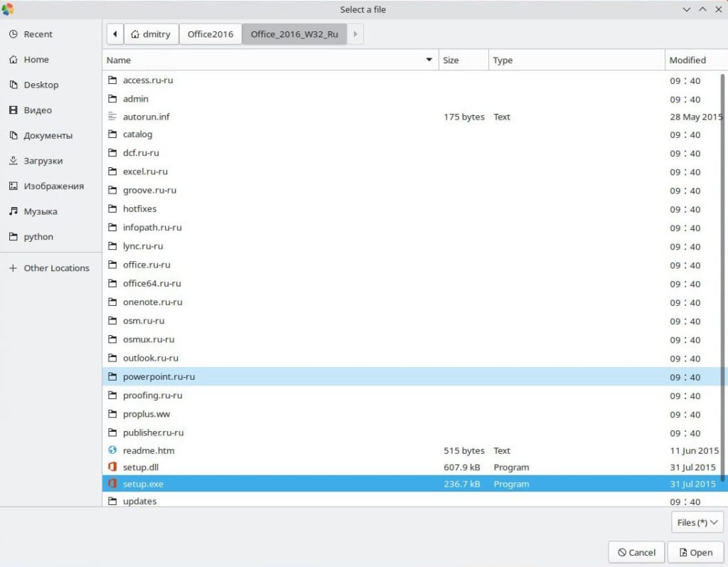Click the plus icon for Other Locations
728x567 pixels.
13,268
